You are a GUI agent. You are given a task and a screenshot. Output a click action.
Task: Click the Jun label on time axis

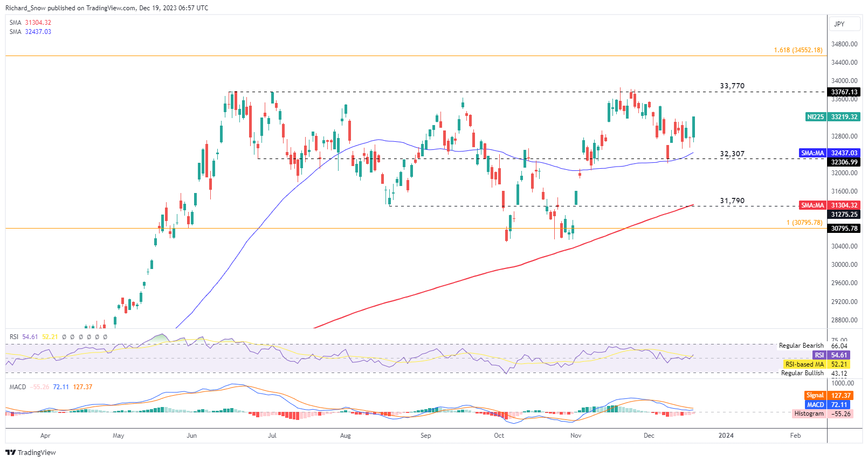point(191,436)
